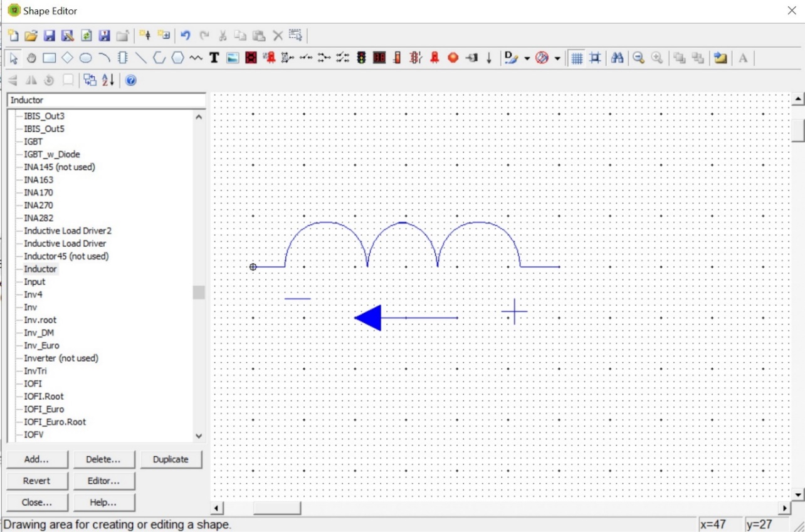Screen dimensions: 805x532
Task: Select IOFV in the shape list
Action: tap(33, 434)
